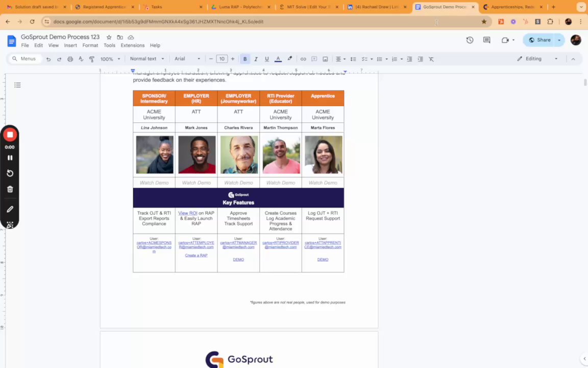Open the text color picker
588x368 pixels.
point(278,59)
